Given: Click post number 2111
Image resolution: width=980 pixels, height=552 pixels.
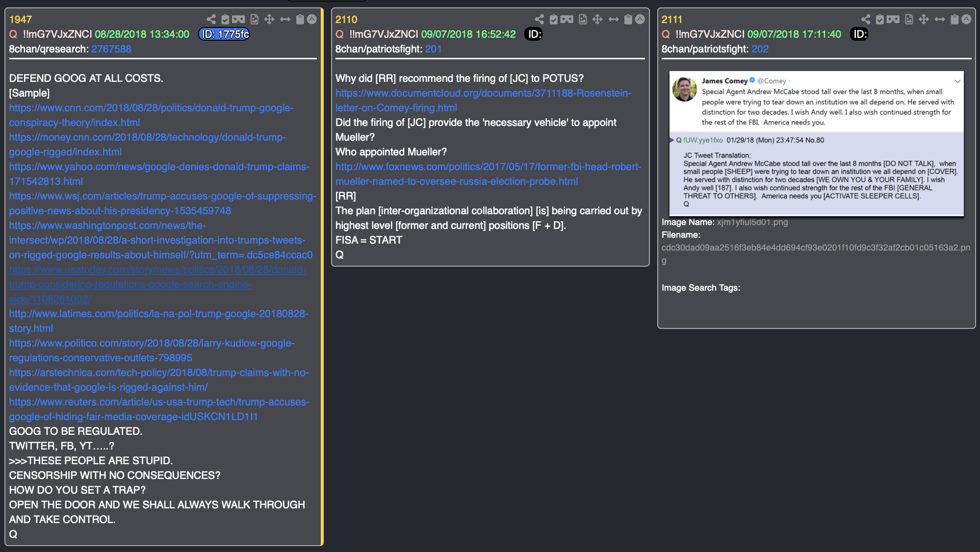Looking at the screenshot, I should pyautogui.click(x=672, y=20).
